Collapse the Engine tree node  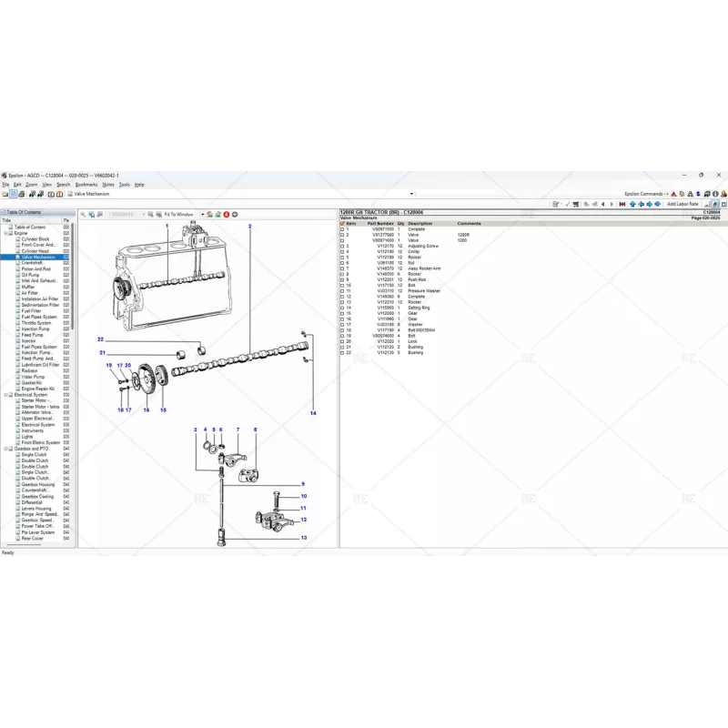(5, 233)
